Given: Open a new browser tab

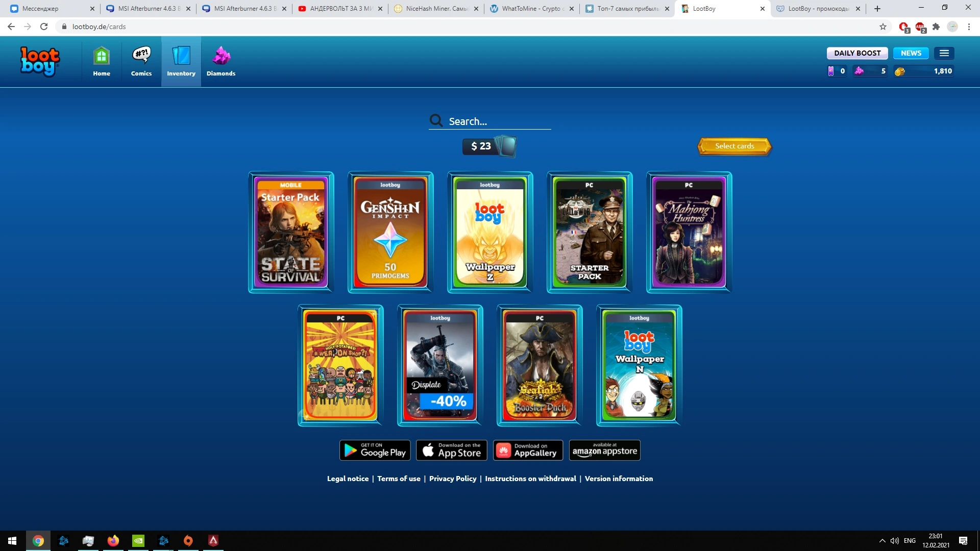Looking at the screenshot, I should 877,9.
